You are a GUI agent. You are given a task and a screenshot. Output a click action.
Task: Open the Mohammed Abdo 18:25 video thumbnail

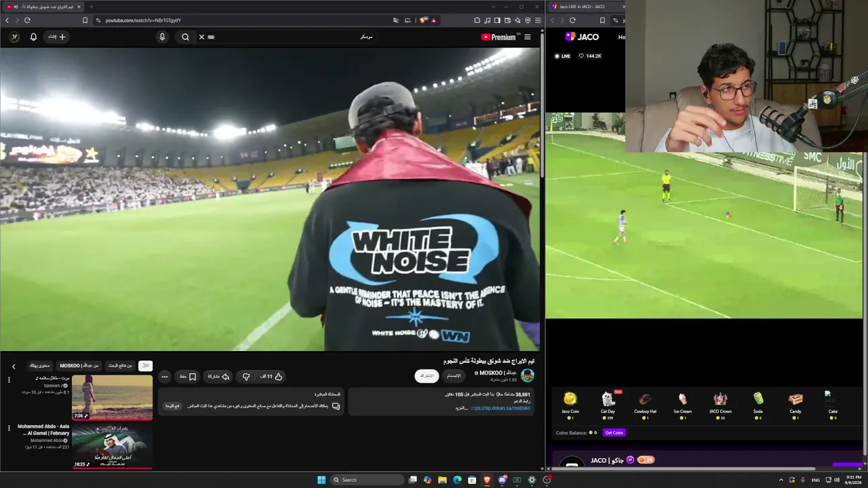[112, 446]
